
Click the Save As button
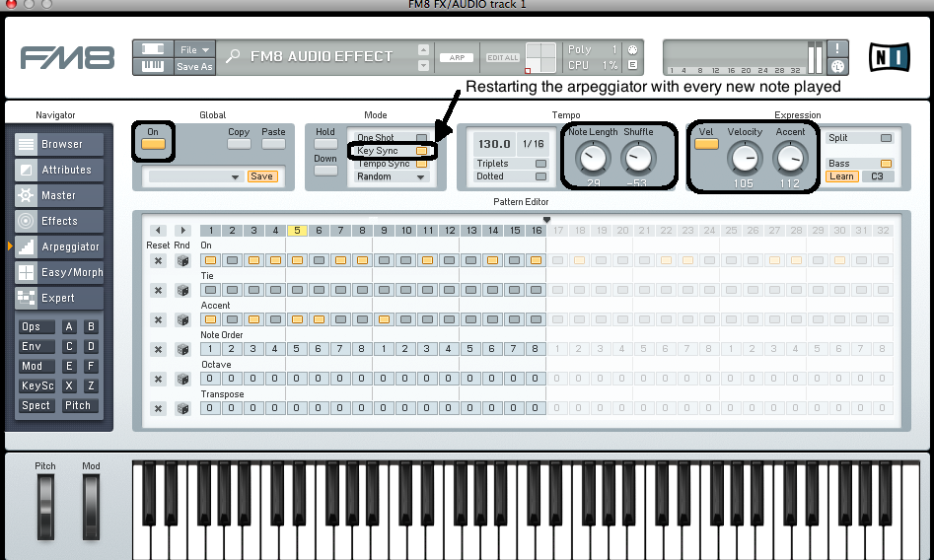(194, 67)
